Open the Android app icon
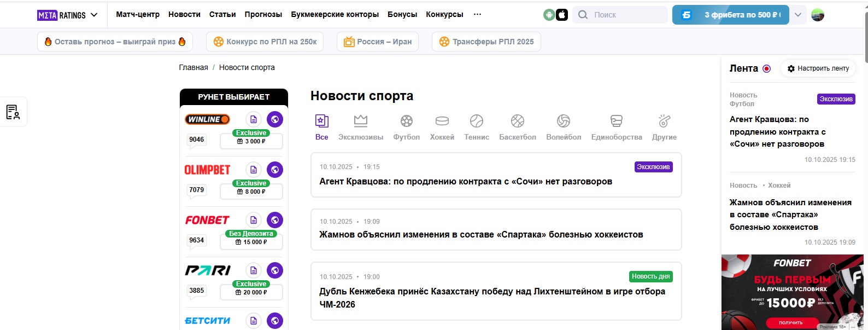The height and width of the screenshot is (330, 868). pos(549,15)
